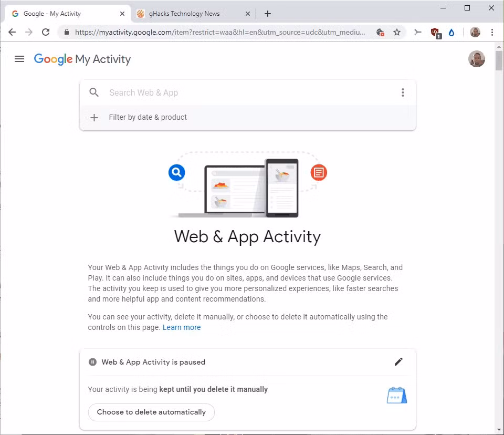Reload the current page
The width and height of the screenshot is (504, 435).
point(46,32)
